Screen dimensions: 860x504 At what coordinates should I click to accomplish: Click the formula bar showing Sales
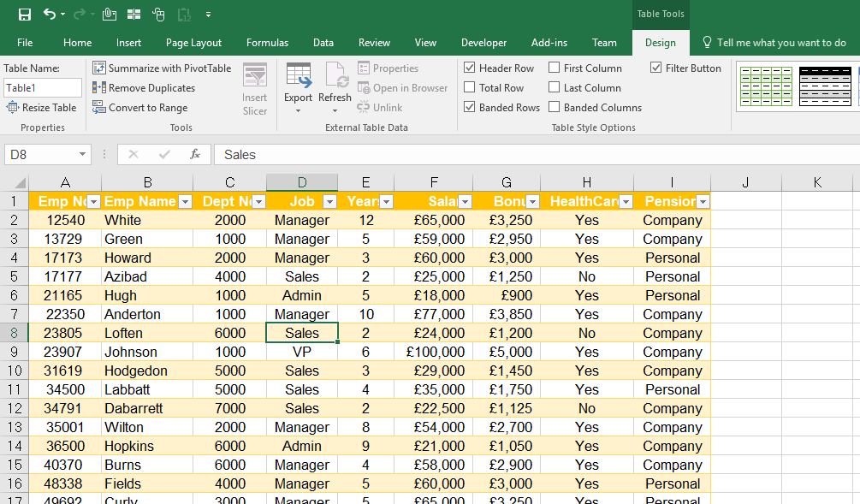(537, 155)
